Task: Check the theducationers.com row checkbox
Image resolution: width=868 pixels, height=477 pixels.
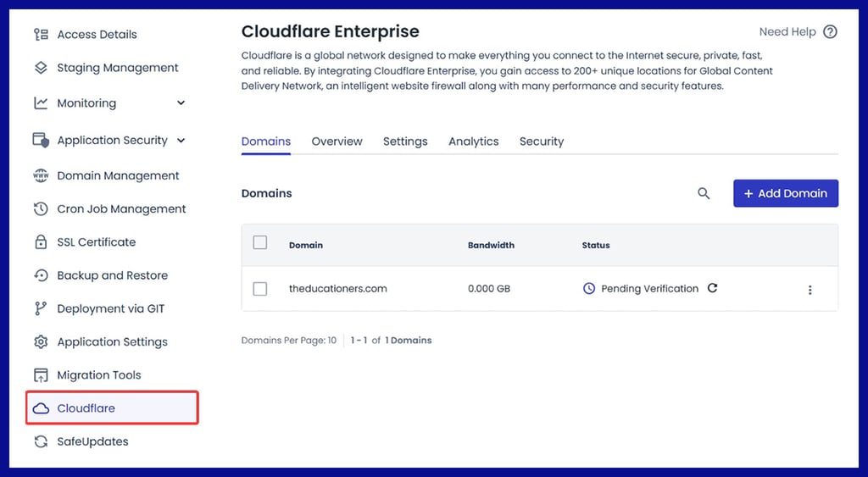Action: [x=259, y=289]
